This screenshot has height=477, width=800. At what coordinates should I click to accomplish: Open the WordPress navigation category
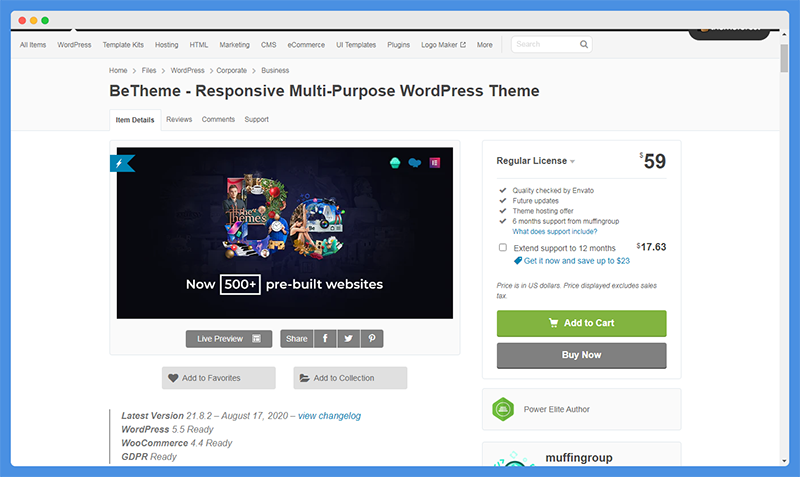(74, 45)
